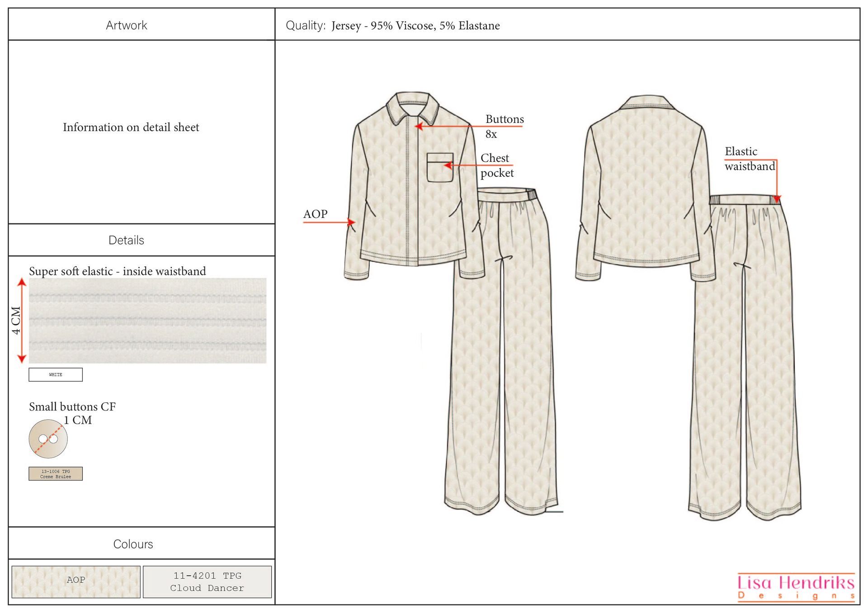Switch to the Quality header tab
This screenshot has width=868, height=614.
[x=393, y=26]
